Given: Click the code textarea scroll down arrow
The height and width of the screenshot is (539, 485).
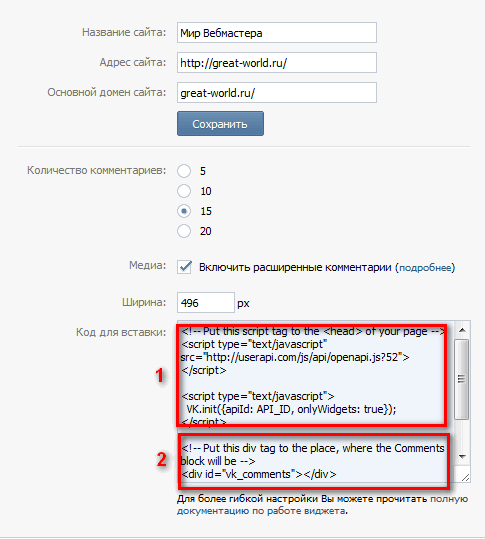Looking at the screenshot, I should point(462,457).
